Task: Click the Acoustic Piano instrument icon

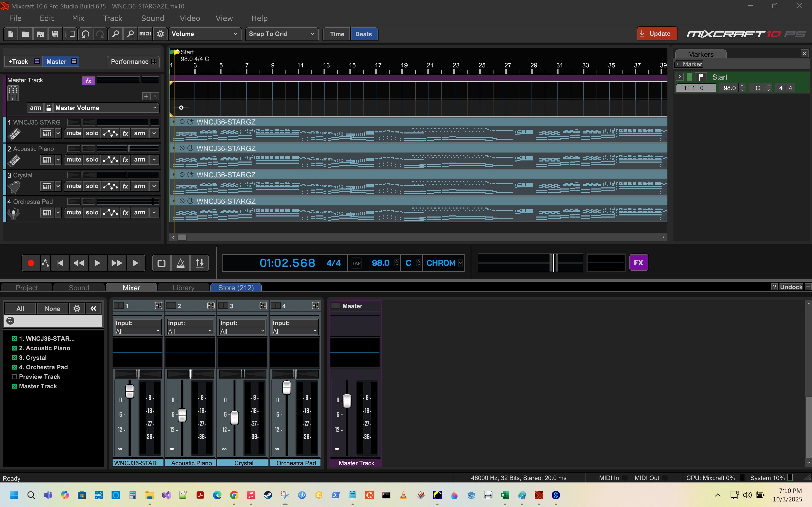Action: [x=14, y=161]
